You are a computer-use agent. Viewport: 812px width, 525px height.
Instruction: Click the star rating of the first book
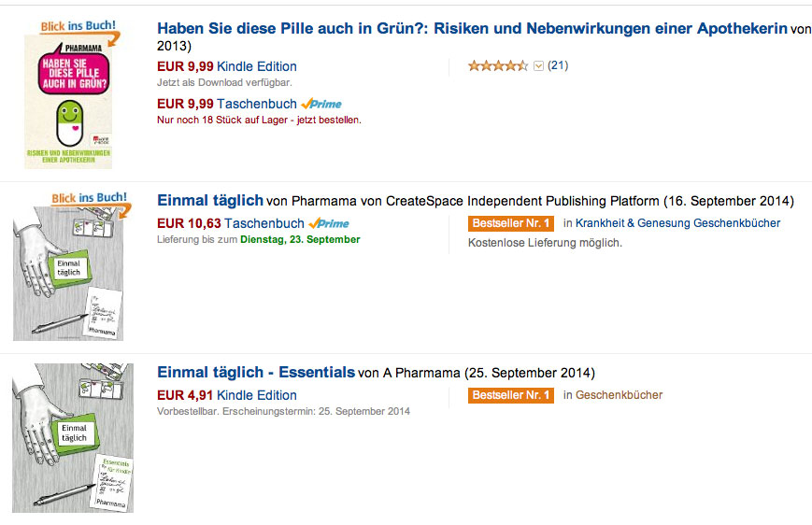pyautogui.click(x=498, y=65)
